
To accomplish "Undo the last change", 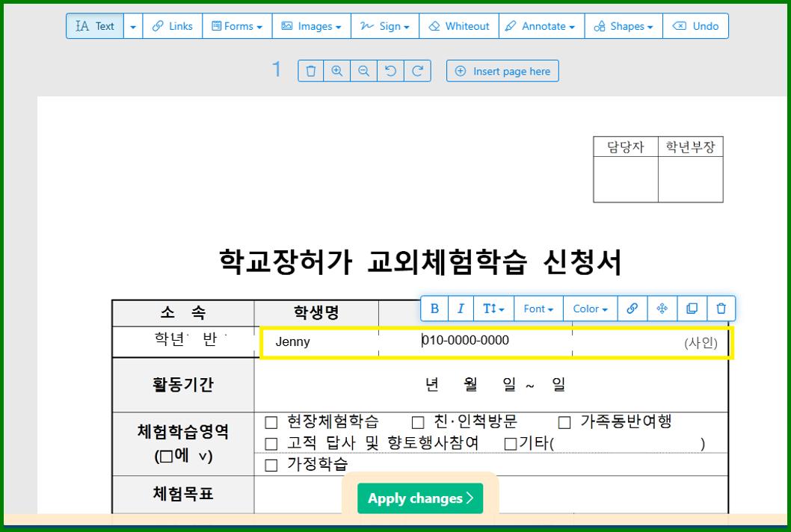I will click(696, 25).
